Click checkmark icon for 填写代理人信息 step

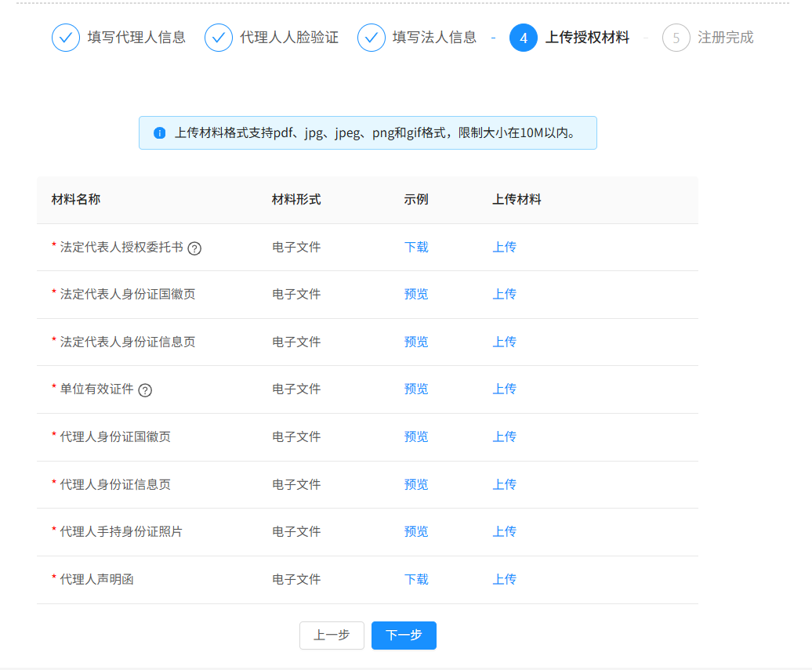tap(66, 38)
